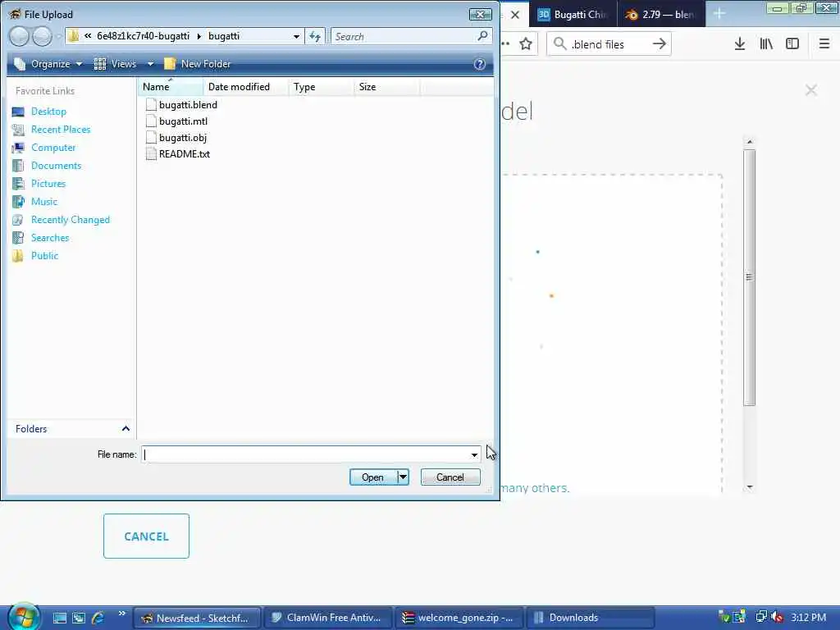
Task: Toggle the Firefox sidebar icon
Action: pos(792,44)
